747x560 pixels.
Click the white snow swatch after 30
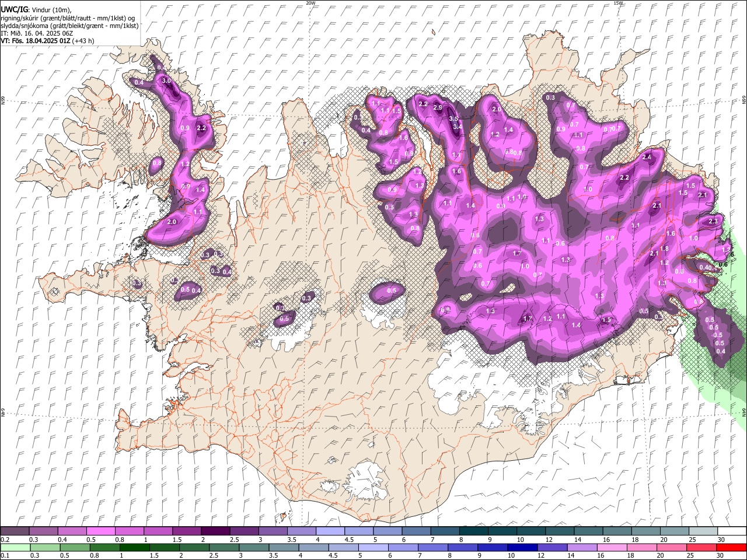click(731, 531)
